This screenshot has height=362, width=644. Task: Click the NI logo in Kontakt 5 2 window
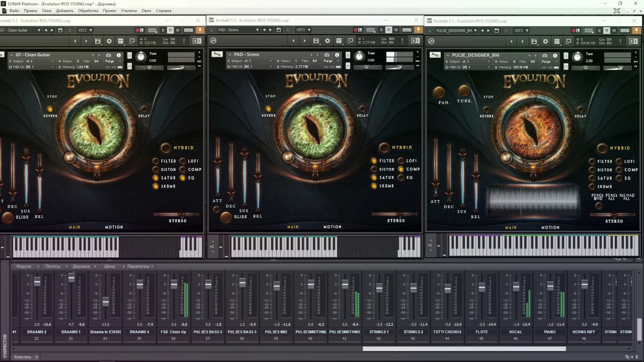(x=197, y=41)
